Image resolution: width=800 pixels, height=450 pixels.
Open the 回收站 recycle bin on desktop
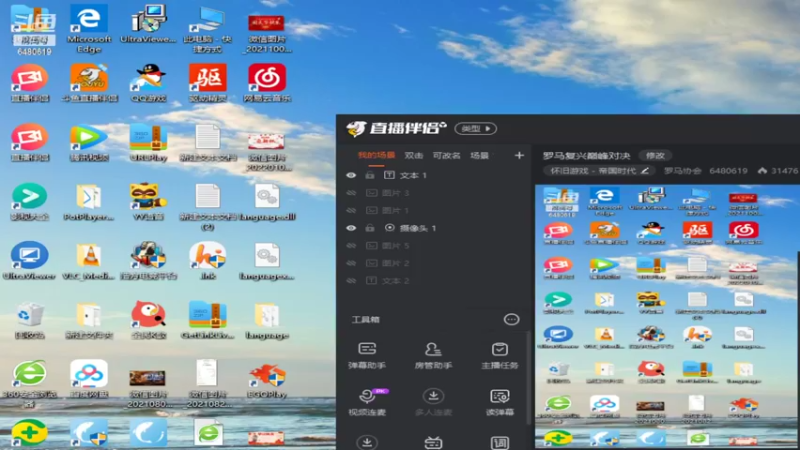pos(29,320)
